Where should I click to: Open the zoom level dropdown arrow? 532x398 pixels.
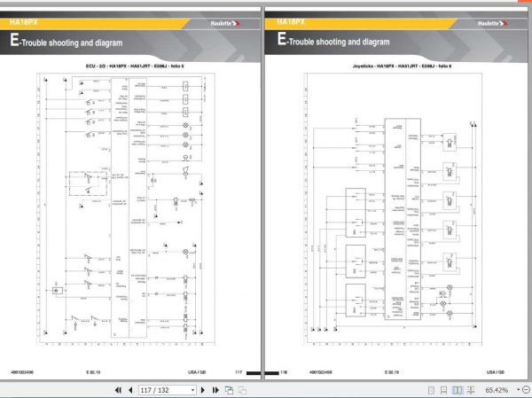(x=519, y=389)
